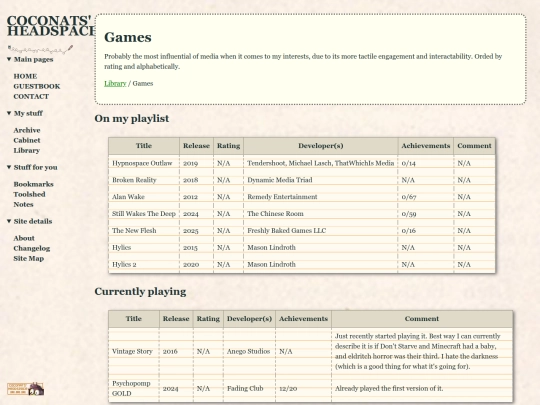This screenshot has width=540, height=405.
Task: Click the Still Wakes The Deep cell
Action: 144,214
